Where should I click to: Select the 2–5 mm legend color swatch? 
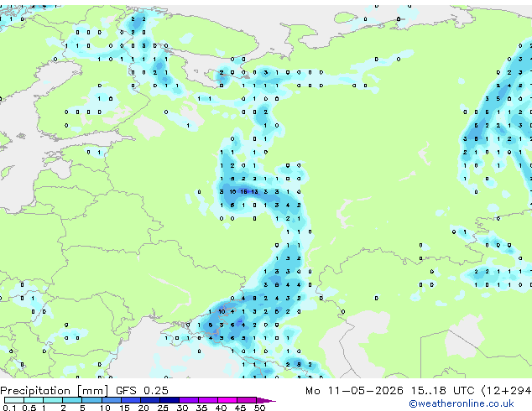72,400
